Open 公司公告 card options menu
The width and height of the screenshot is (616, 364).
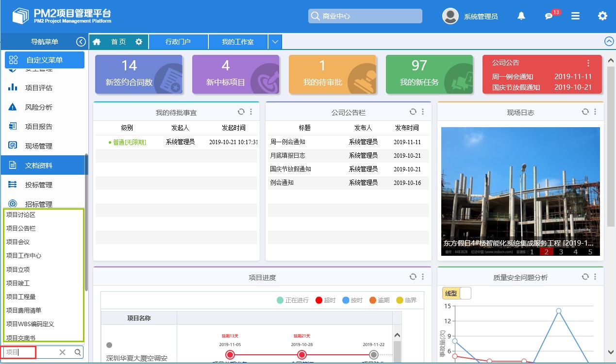coord(588,63)
